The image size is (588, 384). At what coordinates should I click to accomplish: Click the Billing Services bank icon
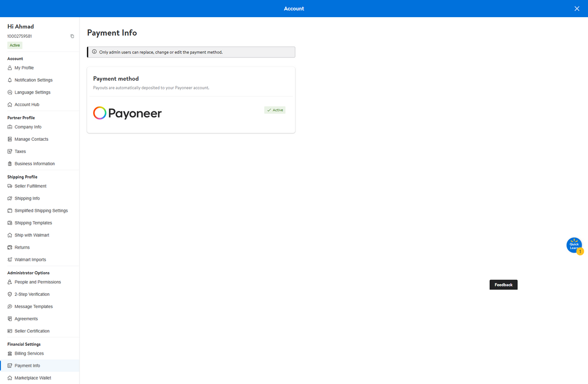[10, 353]
